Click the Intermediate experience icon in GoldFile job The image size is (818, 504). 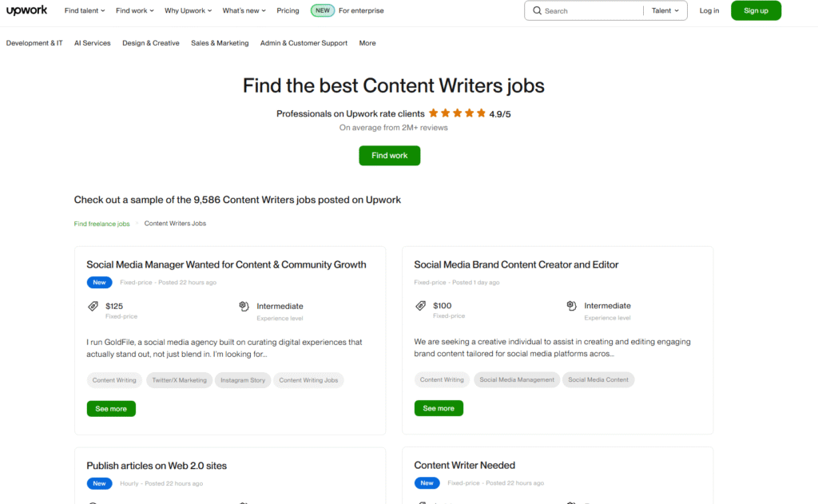point(244,306)
